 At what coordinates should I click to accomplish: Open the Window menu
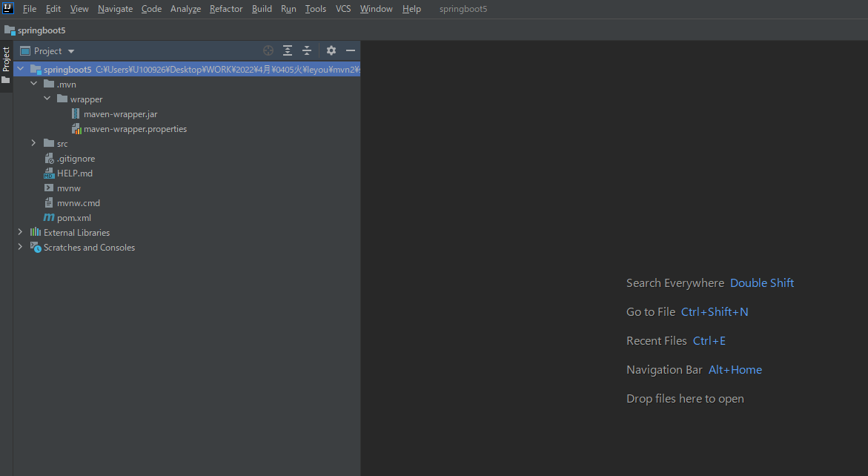click(x=377, y=9)
